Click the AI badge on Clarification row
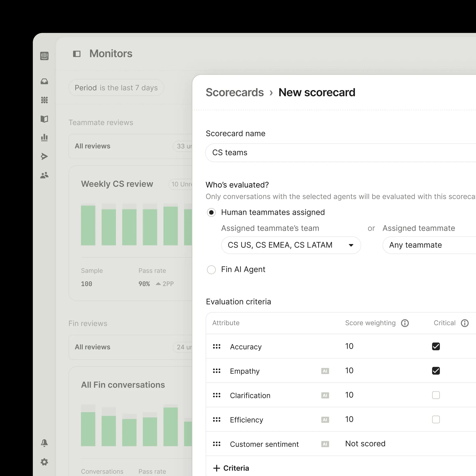 pyautogui.click(x=325, y=395)
